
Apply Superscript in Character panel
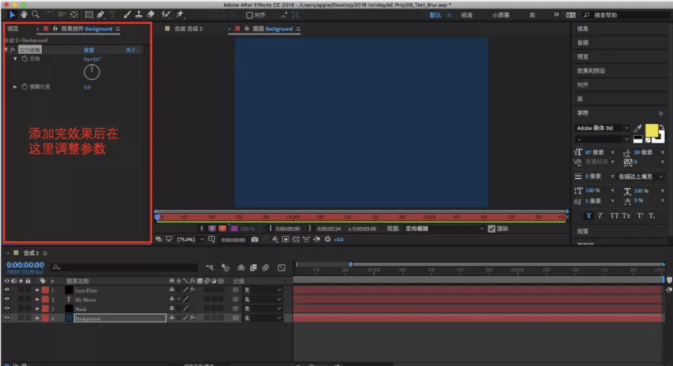[640, 216]
